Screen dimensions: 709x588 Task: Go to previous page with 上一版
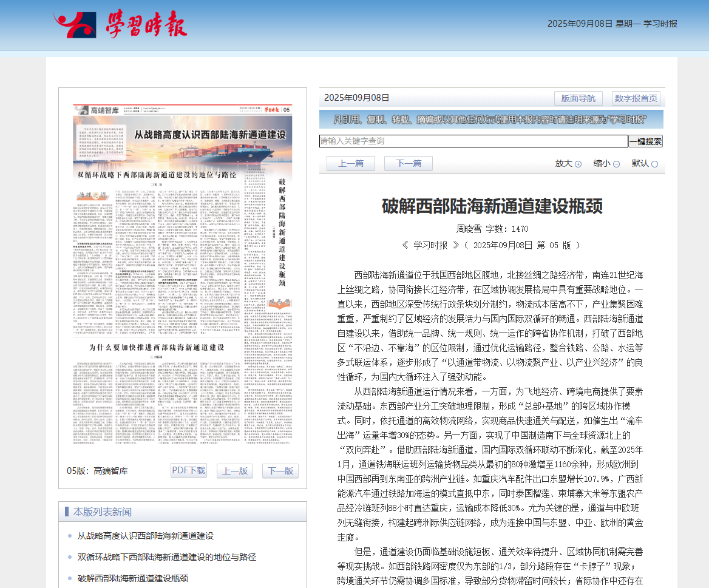point(235,470)
